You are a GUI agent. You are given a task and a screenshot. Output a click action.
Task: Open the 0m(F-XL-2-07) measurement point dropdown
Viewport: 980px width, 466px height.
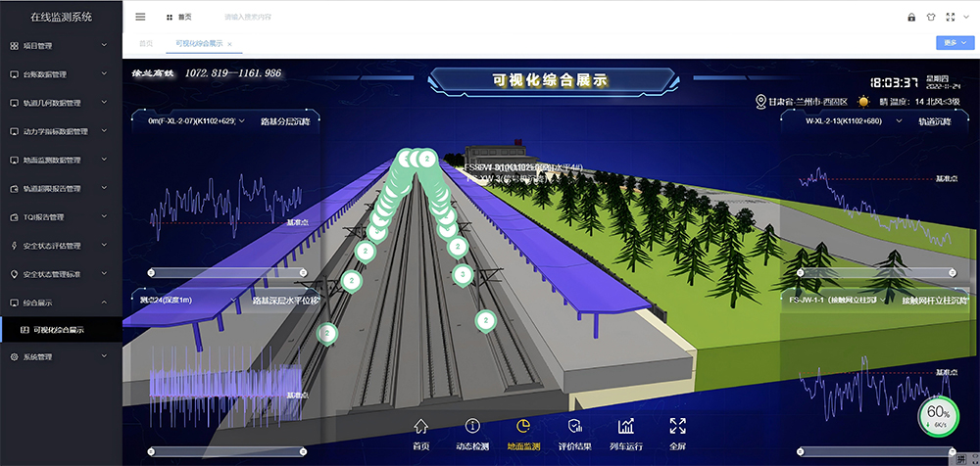click(x=193, y=121)
